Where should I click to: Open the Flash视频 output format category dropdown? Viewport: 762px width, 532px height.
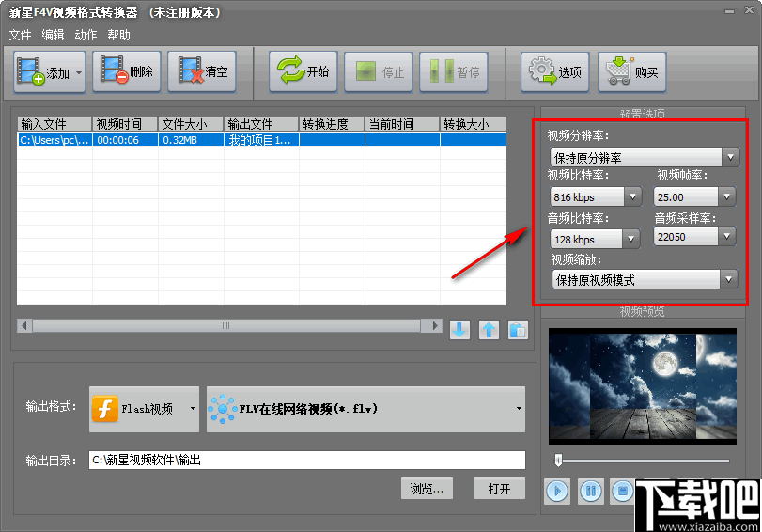coord(145,409)
